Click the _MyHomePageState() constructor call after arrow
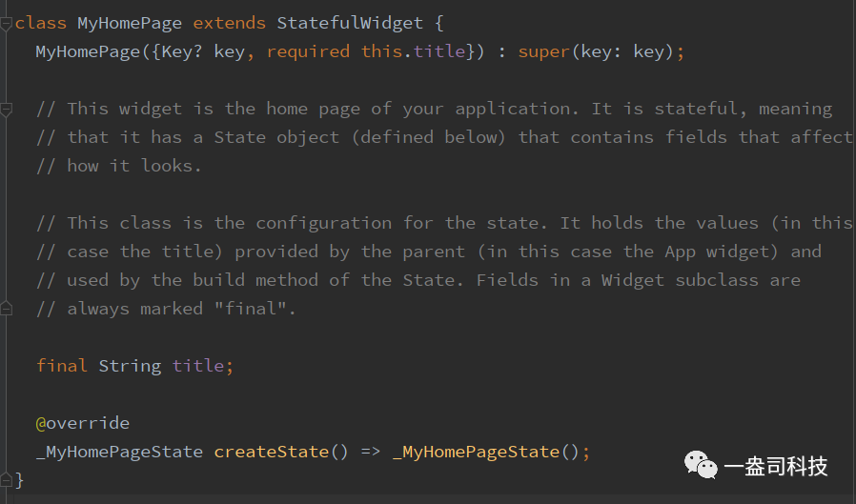856x504 pixels. pos(486,452)
